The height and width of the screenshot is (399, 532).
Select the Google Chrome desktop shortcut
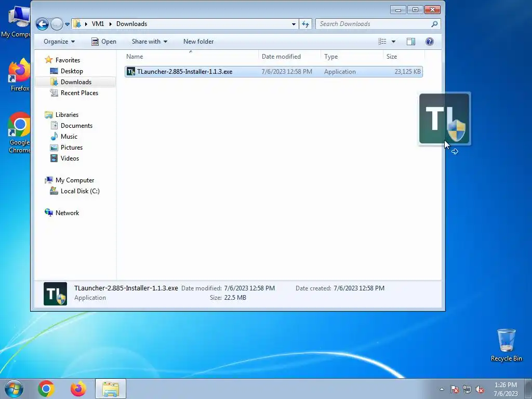[x=19, y=132]
